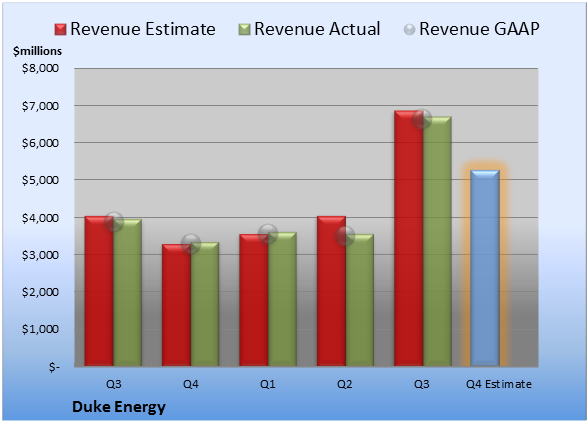Click the '$2,000' axis value
The width and height of the screenshot is (588, 422).
pos(40,292)
